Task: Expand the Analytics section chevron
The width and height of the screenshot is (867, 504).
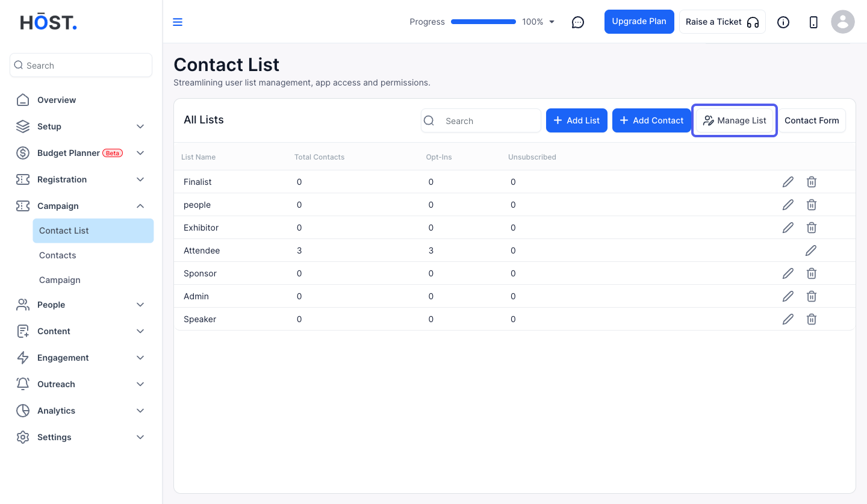Action: coord(140,411)
